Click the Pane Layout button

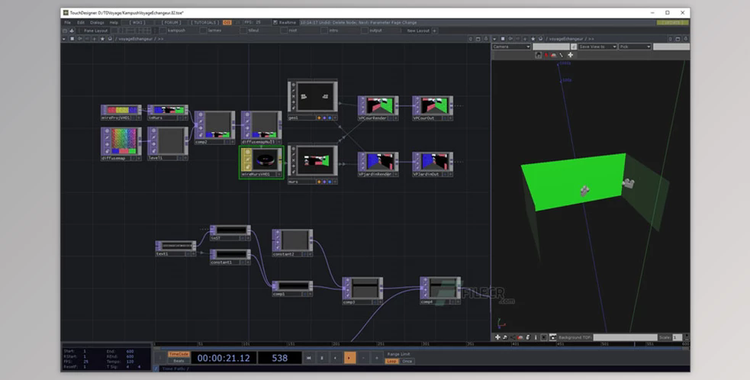tap(96, 31)
